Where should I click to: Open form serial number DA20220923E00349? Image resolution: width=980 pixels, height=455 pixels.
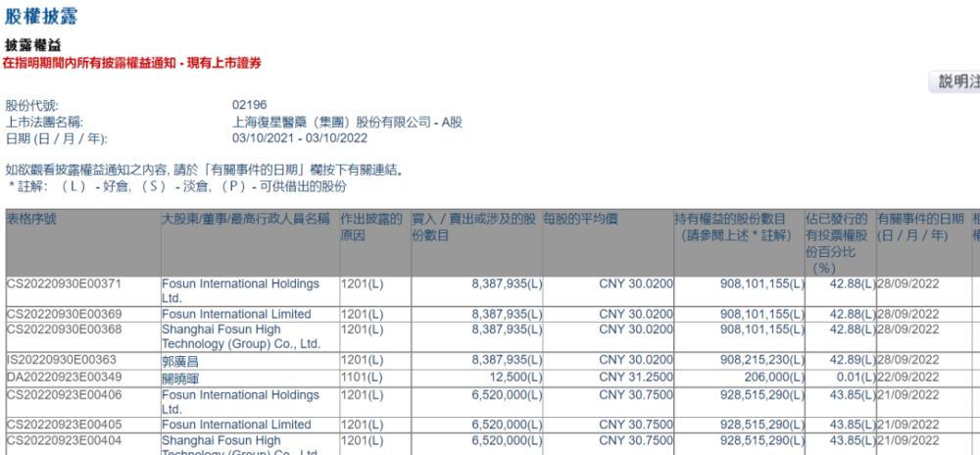pos(66,377)
